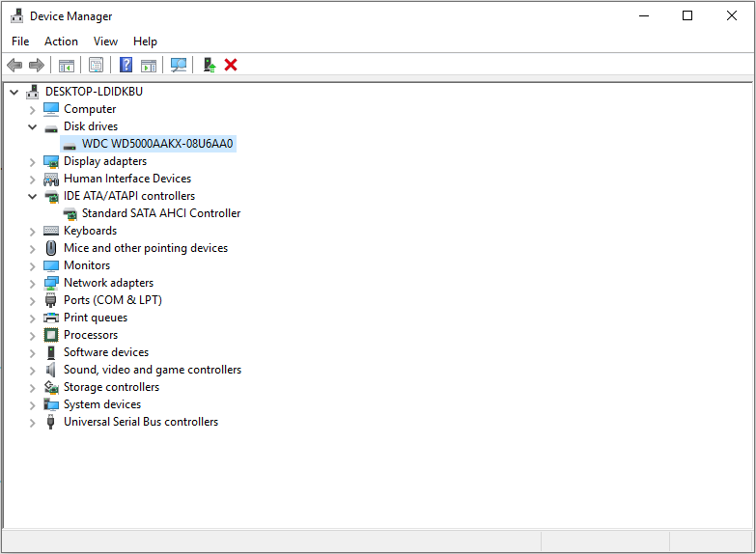The width and height of the screenshot is (756, 554).
Task: Collapse the DESKTOP-LDIDKBU root node
Action: pyautogui.click(x=14, y=92)
